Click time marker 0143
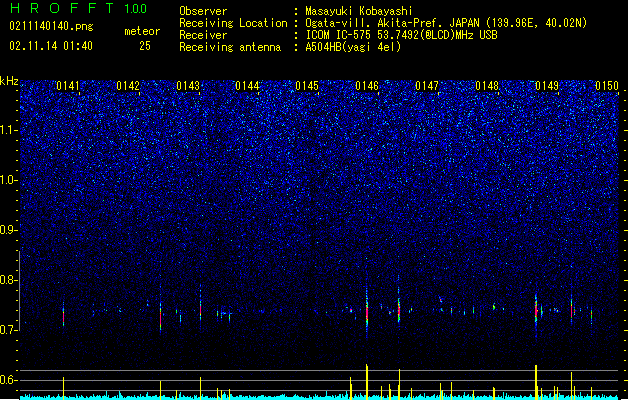The width and height of the screenshot is (629, 400). click(x=188, y=86)
